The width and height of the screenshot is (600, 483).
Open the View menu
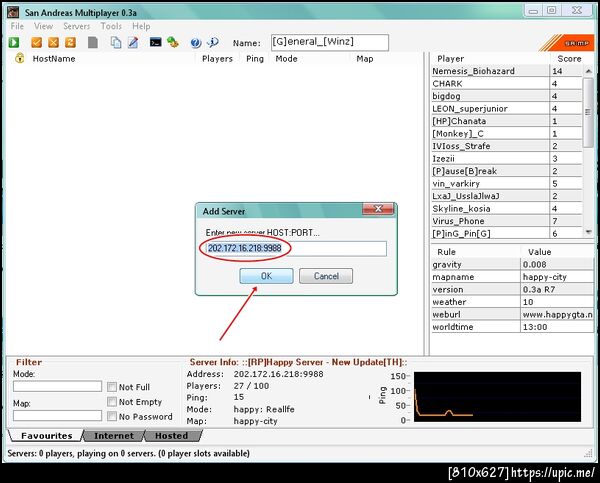pos(43,26)
